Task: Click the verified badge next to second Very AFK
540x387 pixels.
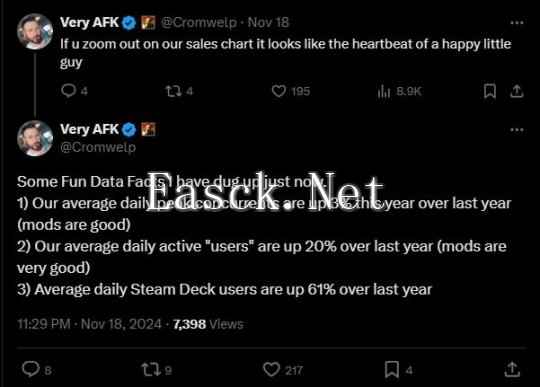Action: [129, 129]
